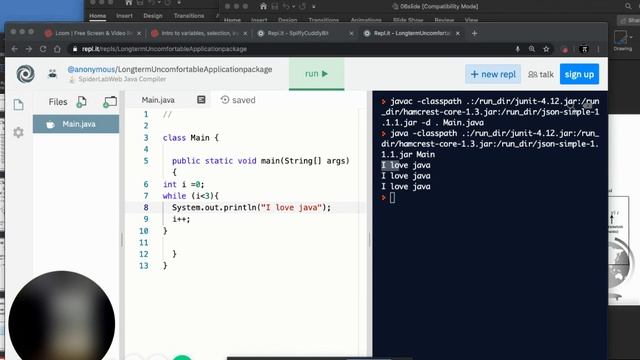Viewport: 640px width, 360px height.
Task: Click the anonymous user avatar icon
Action: click(52, 74)
